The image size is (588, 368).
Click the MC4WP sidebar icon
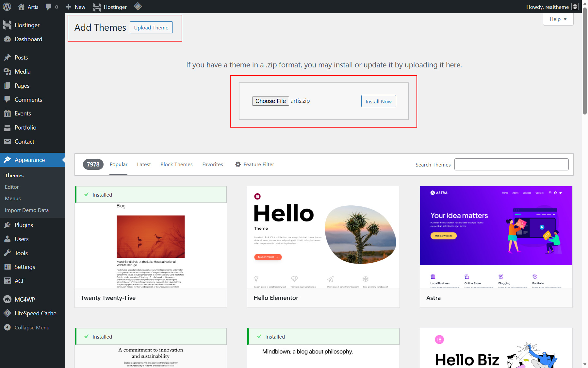pos(7,299)
